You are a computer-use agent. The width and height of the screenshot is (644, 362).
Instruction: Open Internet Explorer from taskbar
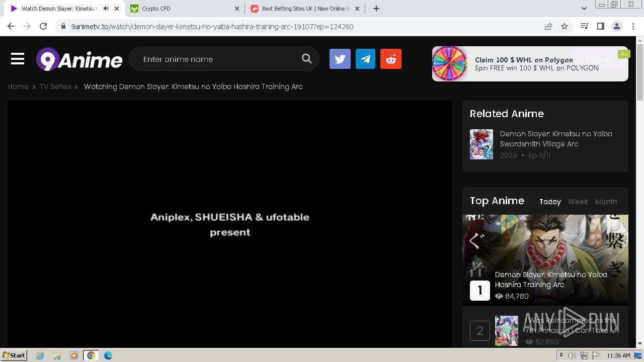[40, 355]
